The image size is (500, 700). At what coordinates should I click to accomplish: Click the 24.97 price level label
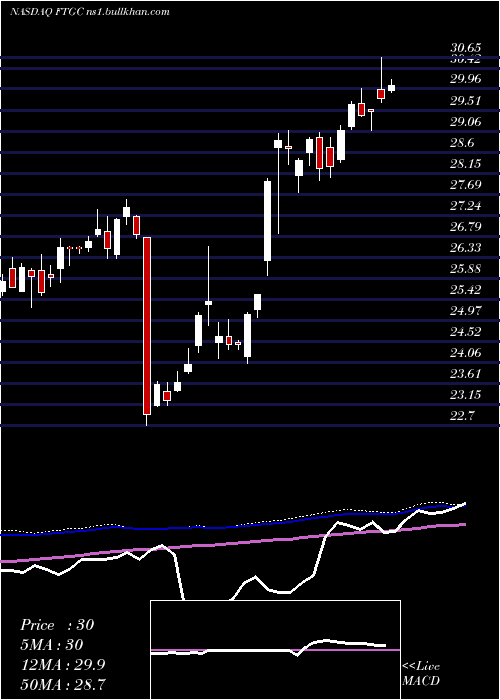[466, 311]
